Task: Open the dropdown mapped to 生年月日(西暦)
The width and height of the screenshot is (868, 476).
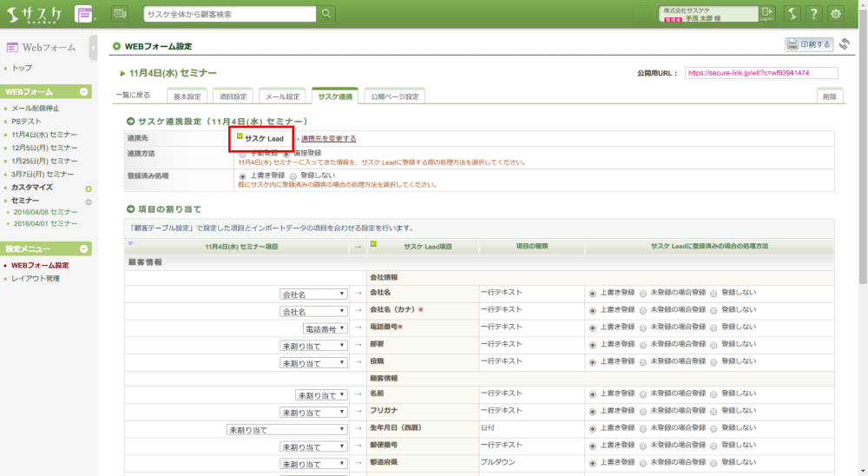Action: tap(286, 429)
